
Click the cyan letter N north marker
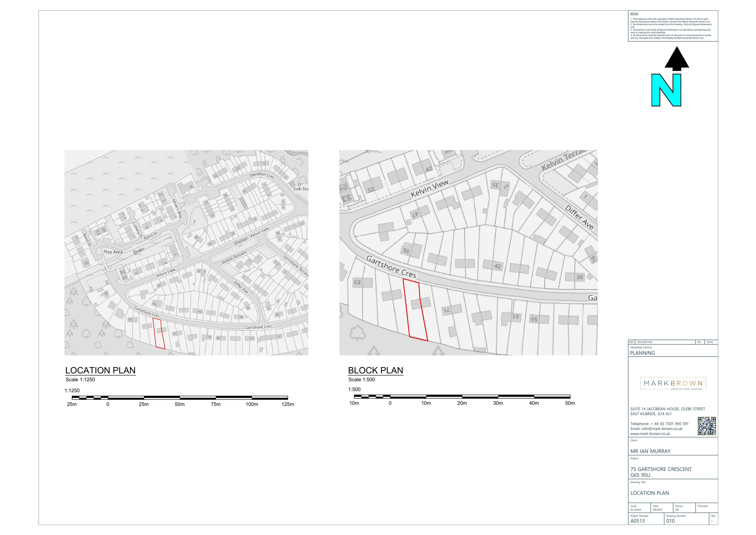pyautogui.click(x=666, y=90)
